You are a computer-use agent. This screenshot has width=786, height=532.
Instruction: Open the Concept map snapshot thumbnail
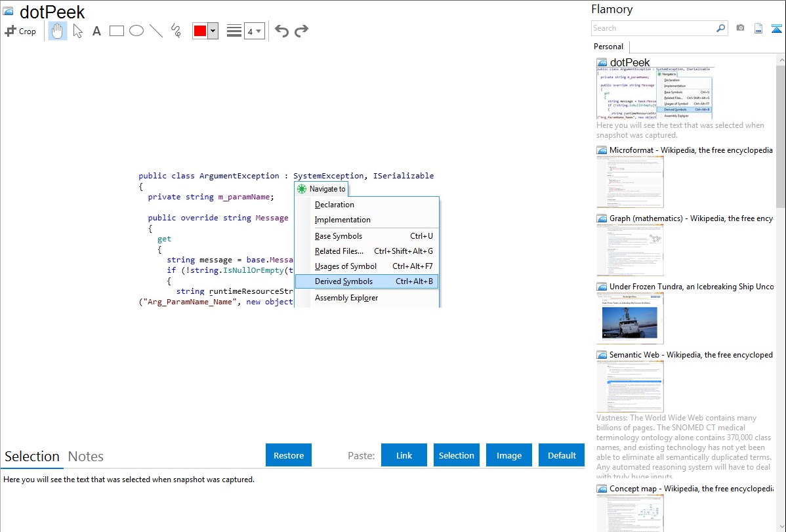pyautogui.click(x=630, y=514)
